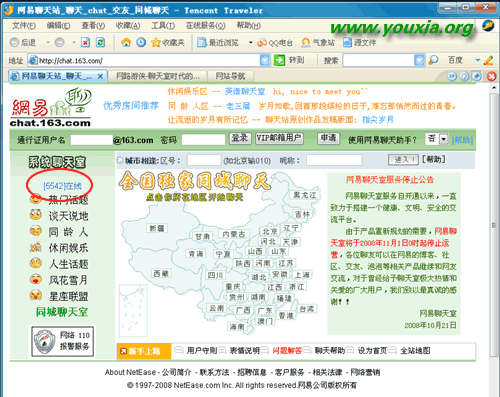Viewport: 500px width, 397px height.
Task: Close the 网易聊天站 tab
Action: click(x=100, y=77)
